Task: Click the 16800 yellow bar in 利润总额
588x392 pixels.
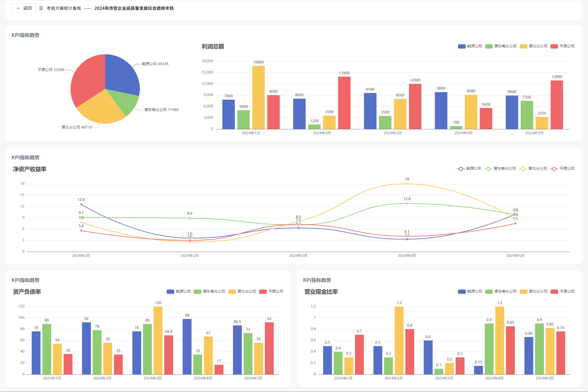Action: coord(259,97)
